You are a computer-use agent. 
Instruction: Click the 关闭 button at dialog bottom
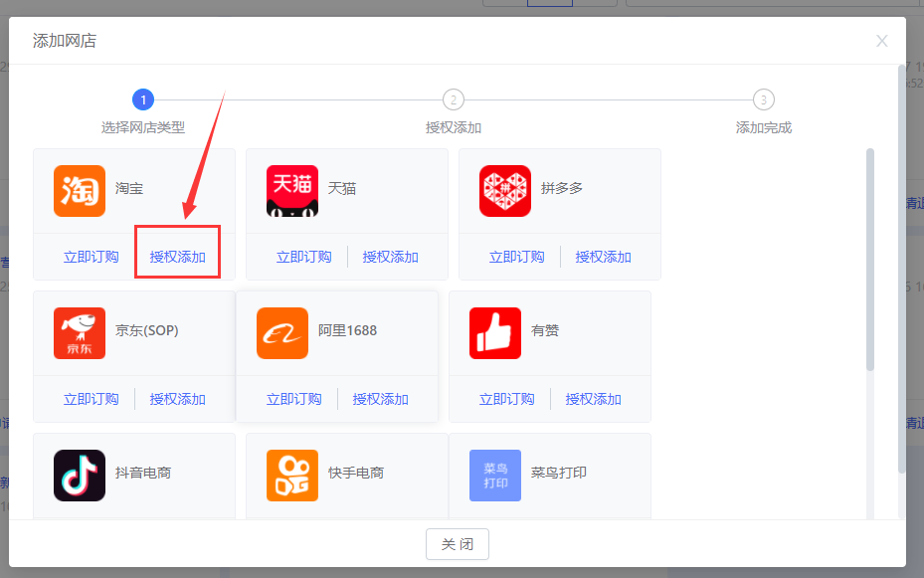pos(458,544)
